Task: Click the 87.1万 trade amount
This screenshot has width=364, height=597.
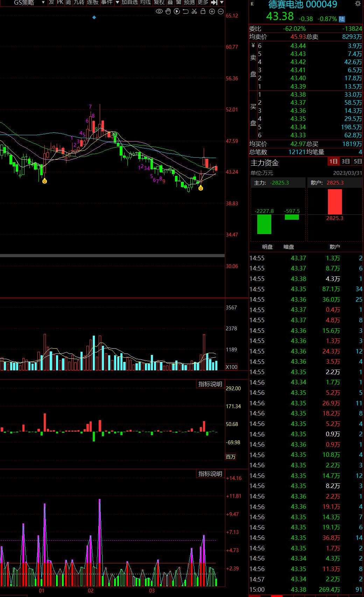Action: [x=331, y=289]
